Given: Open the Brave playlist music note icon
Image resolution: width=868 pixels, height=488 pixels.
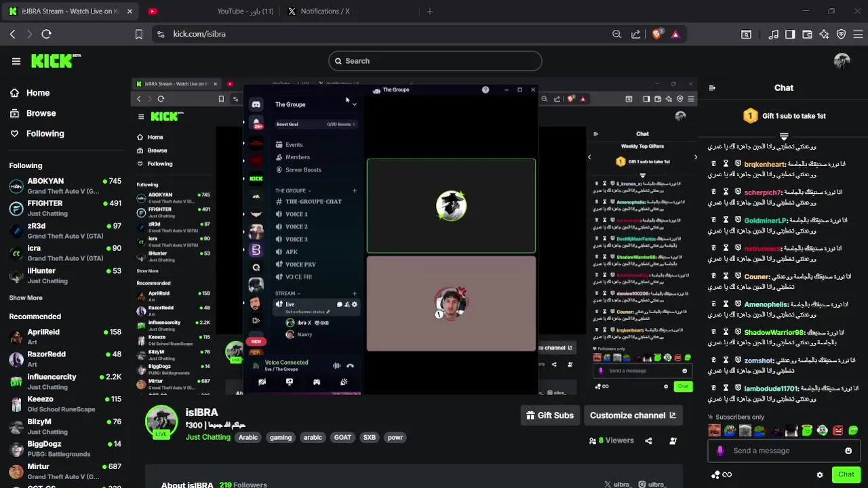Looking at the screenshot, I should click(774, 34).
